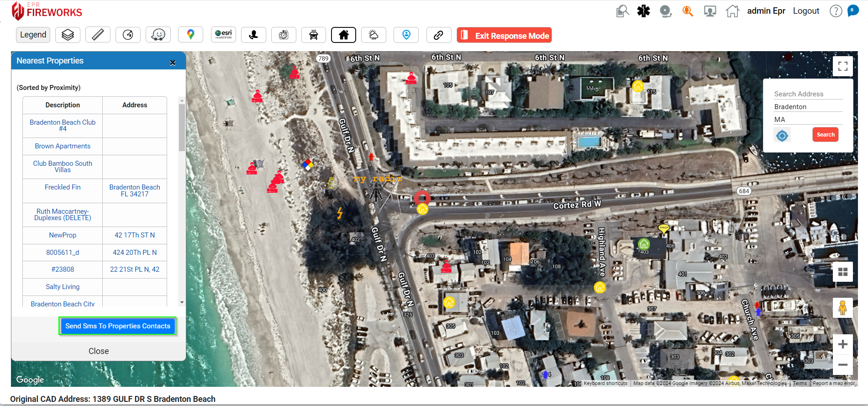This screenshot has width=868, height=406.
Task: Show weather overlay icon
Action: (374, 35)
